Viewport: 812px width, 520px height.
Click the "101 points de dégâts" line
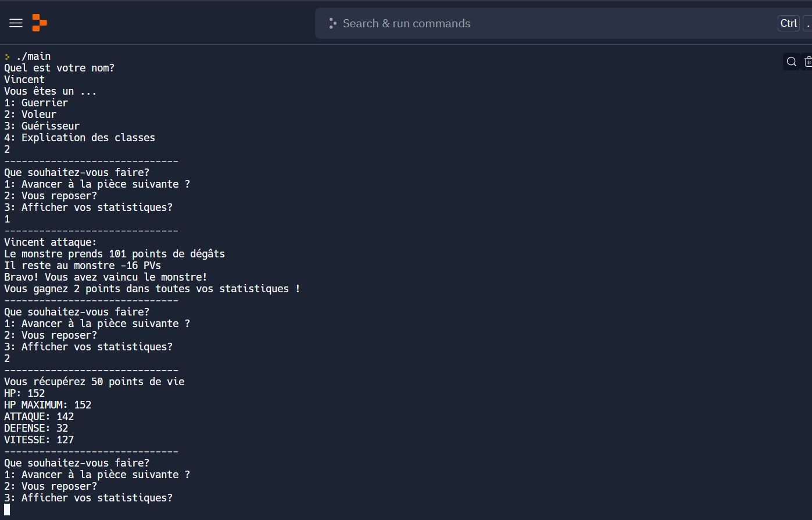click(115, 254)
